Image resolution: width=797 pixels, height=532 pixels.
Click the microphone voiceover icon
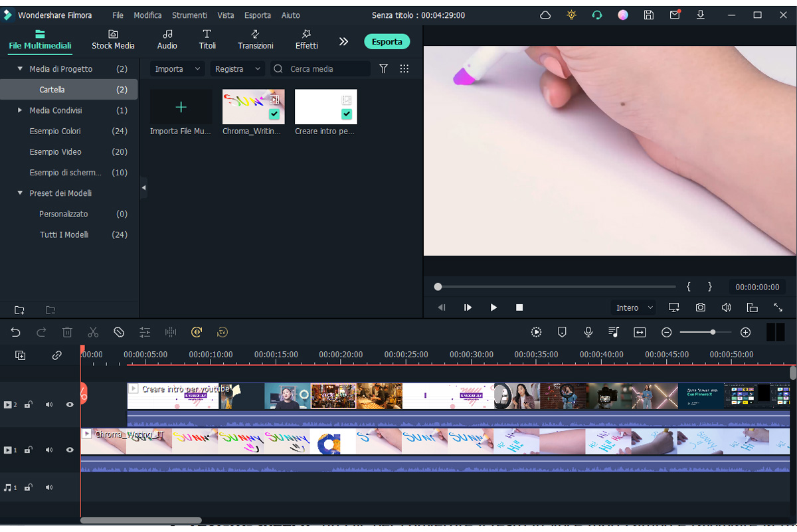(x=588, y=332)
